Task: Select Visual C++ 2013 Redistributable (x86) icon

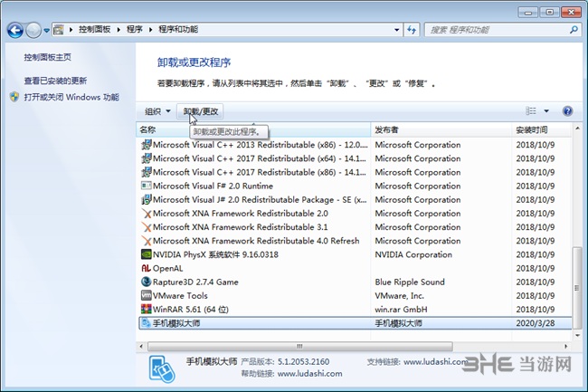Action: (147, 145)
